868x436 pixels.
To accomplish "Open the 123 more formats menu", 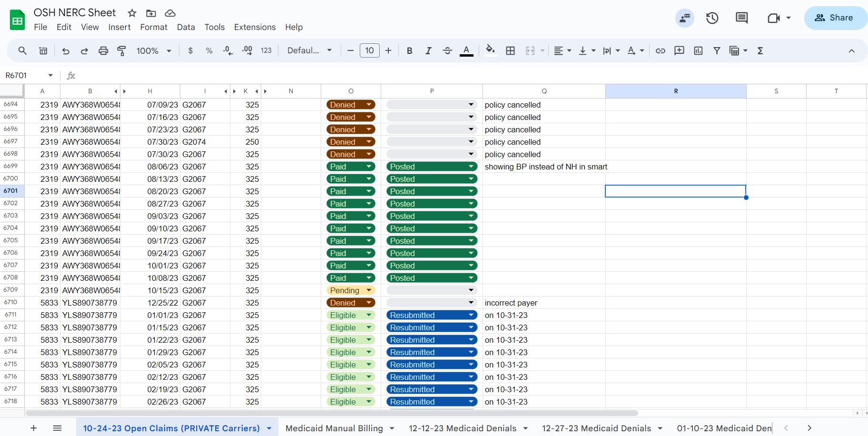I will [x=266, y=50].
